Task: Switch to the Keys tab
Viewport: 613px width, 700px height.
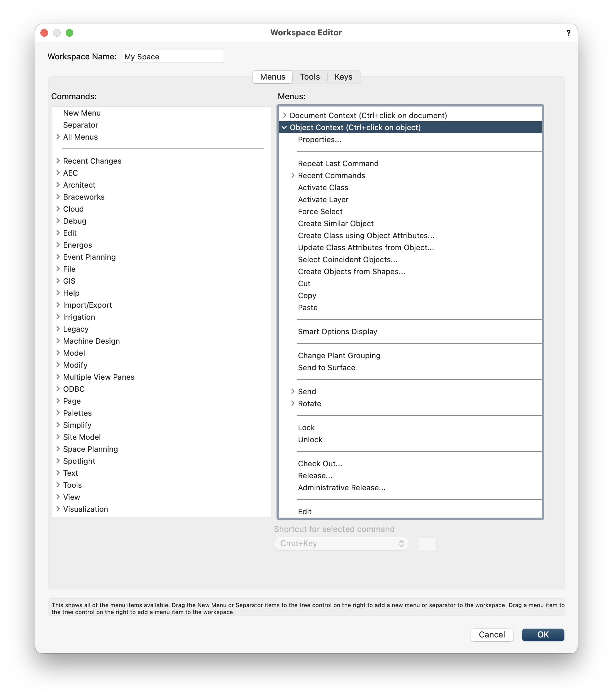Action: [343, 77]
